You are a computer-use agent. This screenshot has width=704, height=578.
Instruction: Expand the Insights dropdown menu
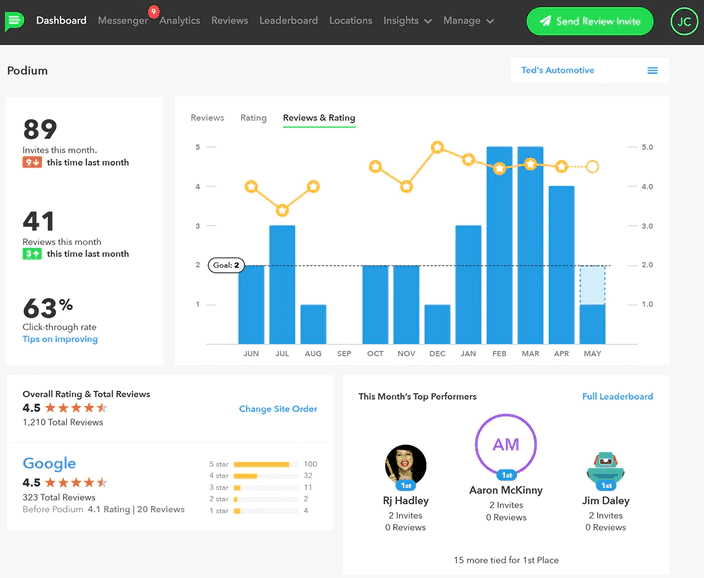407,21
